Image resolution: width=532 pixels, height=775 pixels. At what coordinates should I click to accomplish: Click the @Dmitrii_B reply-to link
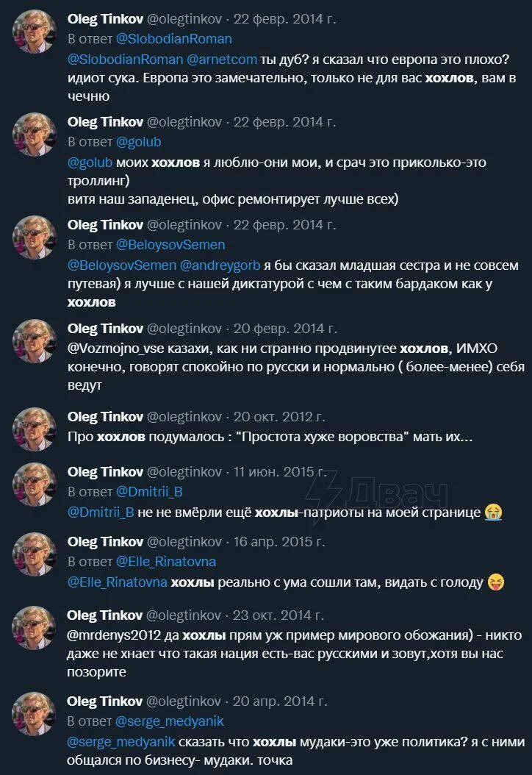(149, 493)
